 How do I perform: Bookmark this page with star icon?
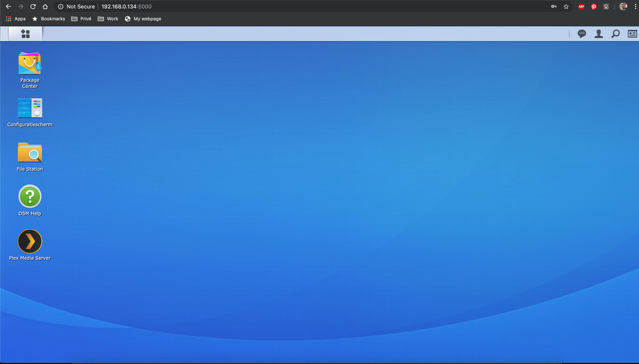[566, 7]
